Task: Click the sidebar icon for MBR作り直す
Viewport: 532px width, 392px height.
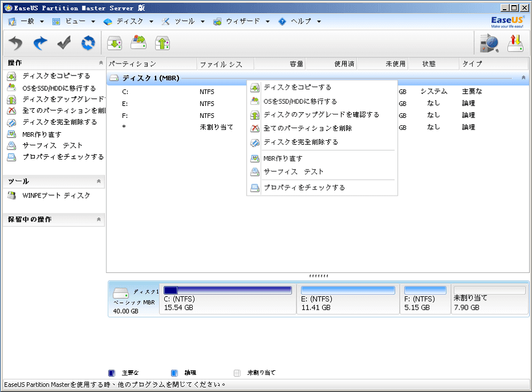Action: click(x=11, y=134)
